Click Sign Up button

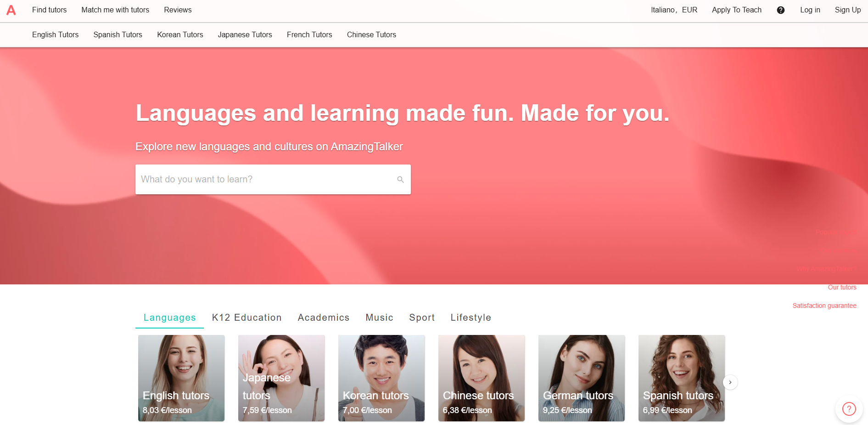[x=847, y=10]
